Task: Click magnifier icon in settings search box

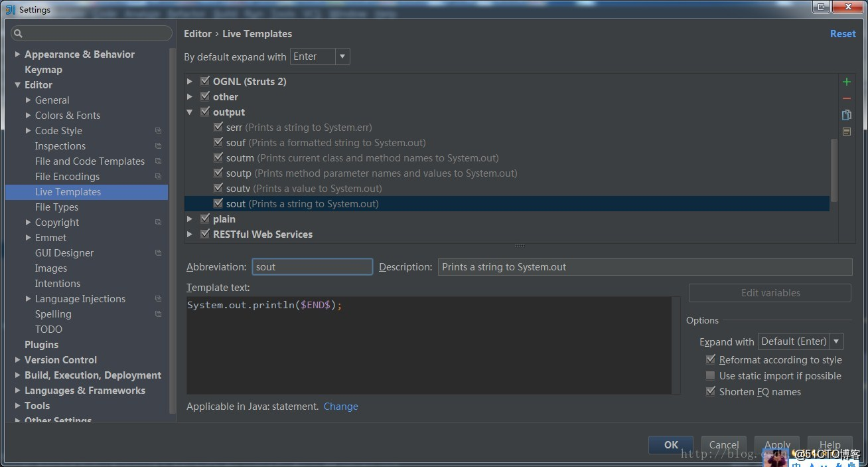Action: (x=19, y=33)
